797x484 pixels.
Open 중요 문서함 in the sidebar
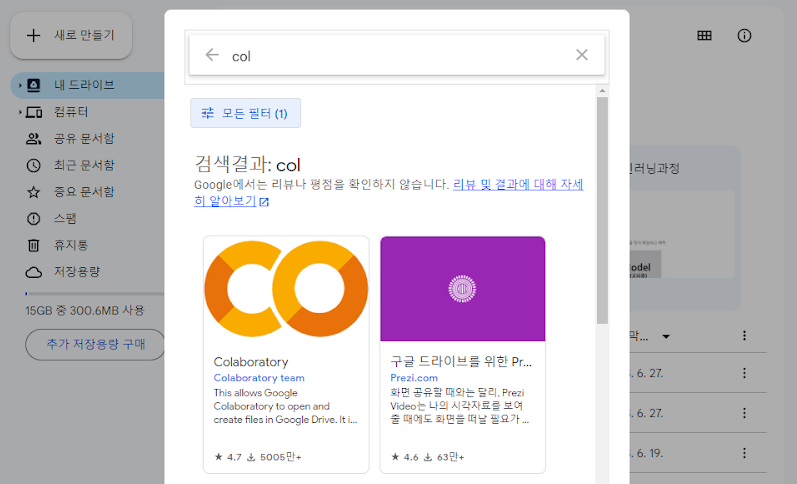pyautogui.click(x=84, y=192)
